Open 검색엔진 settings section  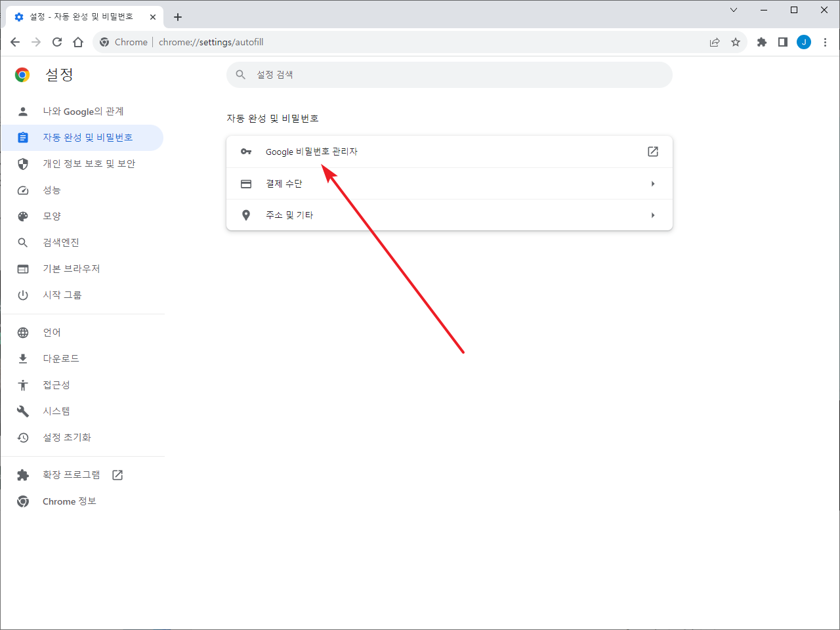click(x=82, y=243)
